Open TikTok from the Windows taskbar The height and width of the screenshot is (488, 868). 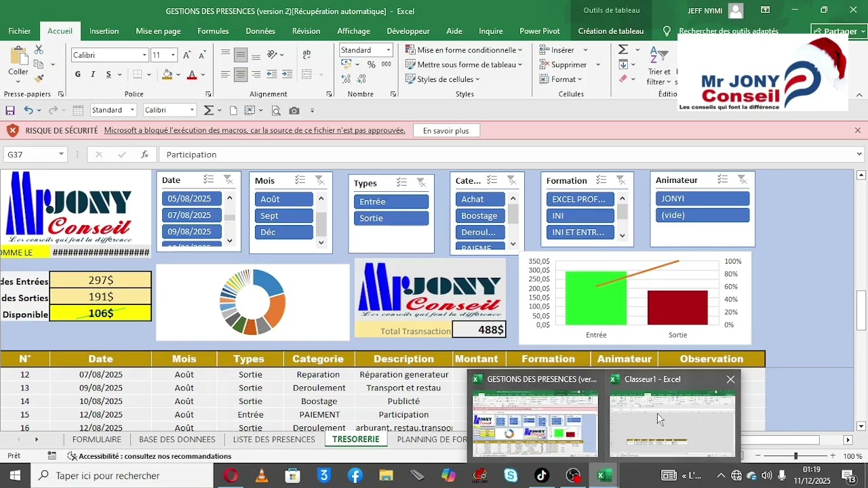542,476
